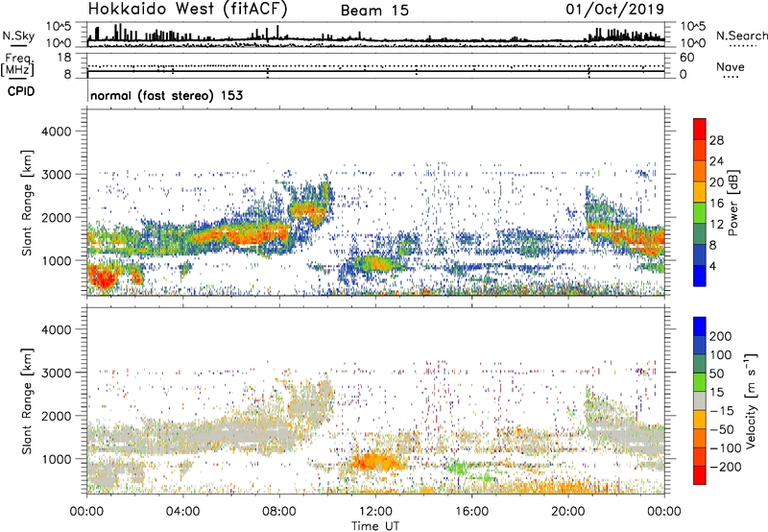Click 'normal (fast stereo) 153' mode text
Viewport: 768px width, 532px height.
tap(166, 95)
